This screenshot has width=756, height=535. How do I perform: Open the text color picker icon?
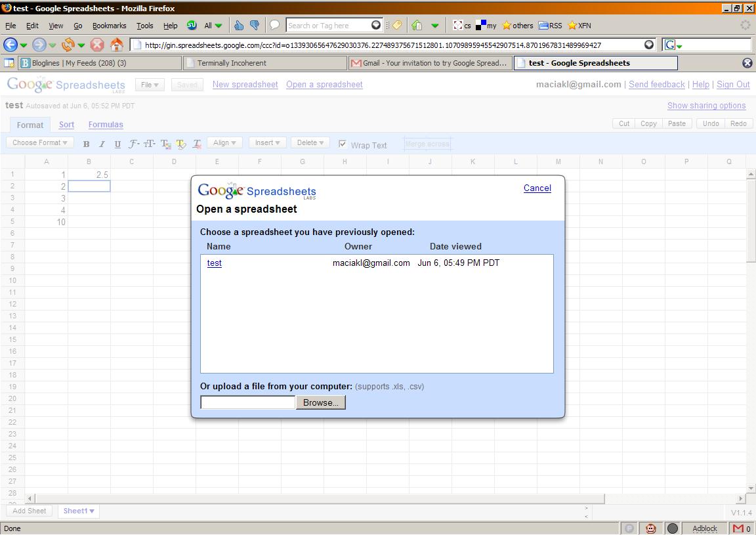coord(165,144)
